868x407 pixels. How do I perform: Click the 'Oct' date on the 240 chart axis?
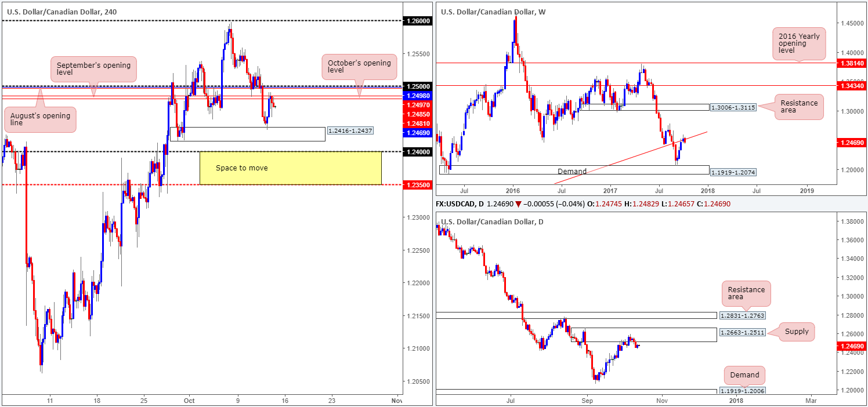tap(190, 400)
